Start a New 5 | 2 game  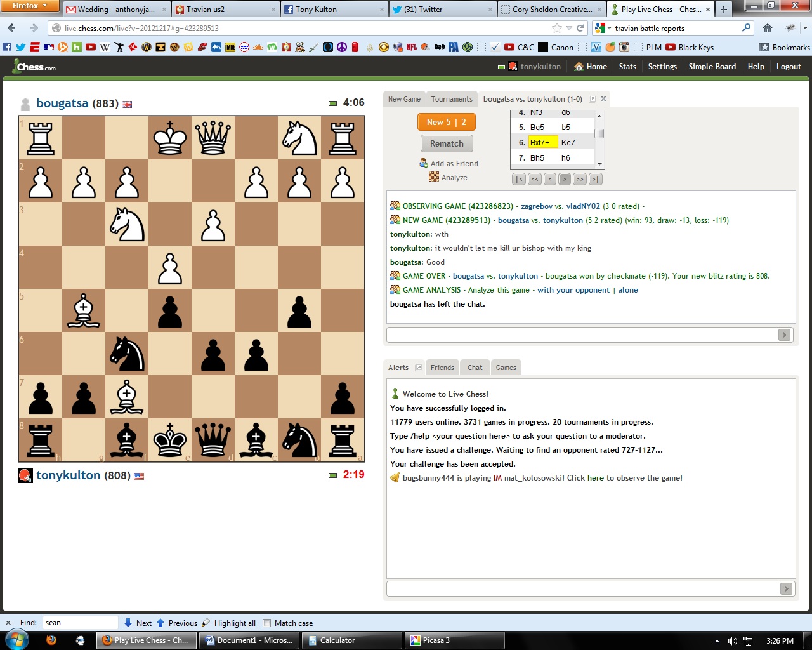click(446, 122)
